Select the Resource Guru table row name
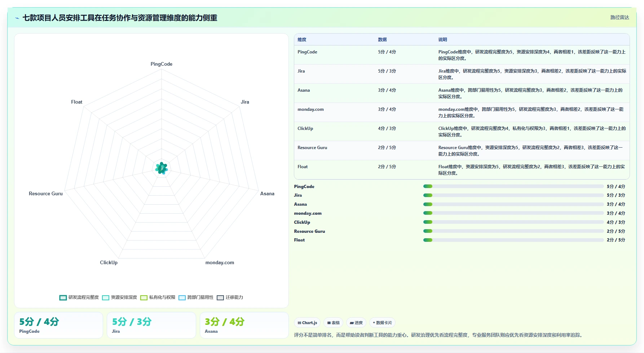This screenshot has width=644, height=353. point(312,148)
